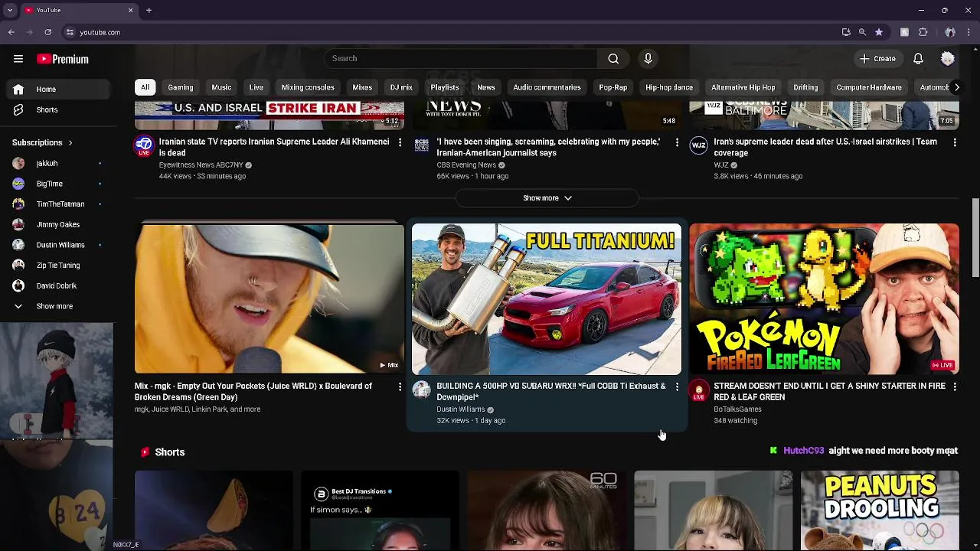The height and width of the screenshot is (551, 980).
Task: Open Dustin Williams in subscriptions list
Action: (x=57, y=245)
